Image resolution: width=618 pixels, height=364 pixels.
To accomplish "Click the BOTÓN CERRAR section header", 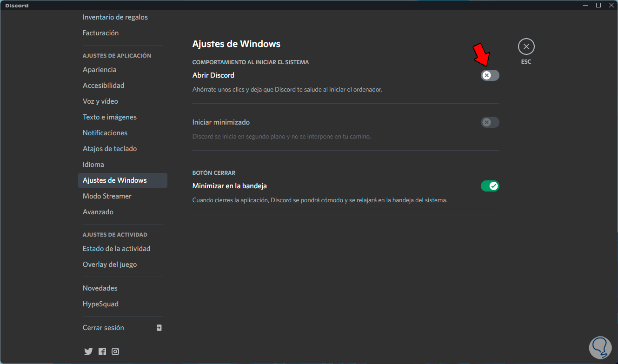I will point(214,173).
